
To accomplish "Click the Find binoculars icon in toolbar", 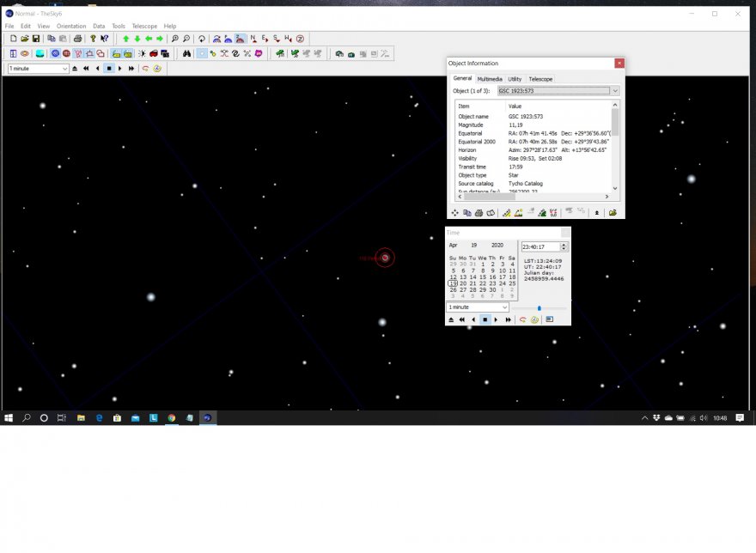I will click(x=186, y=53).
